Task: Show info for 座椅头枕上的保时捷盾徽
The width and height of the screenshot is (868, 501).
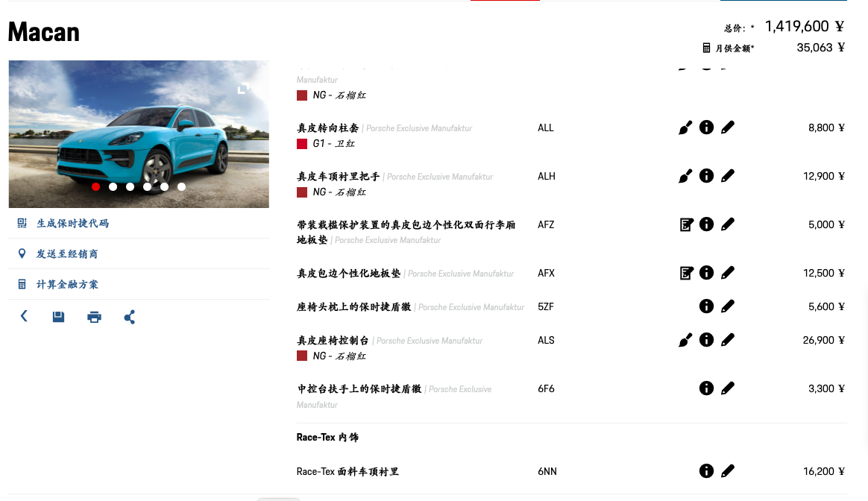Action: click(x=706, y=306)
